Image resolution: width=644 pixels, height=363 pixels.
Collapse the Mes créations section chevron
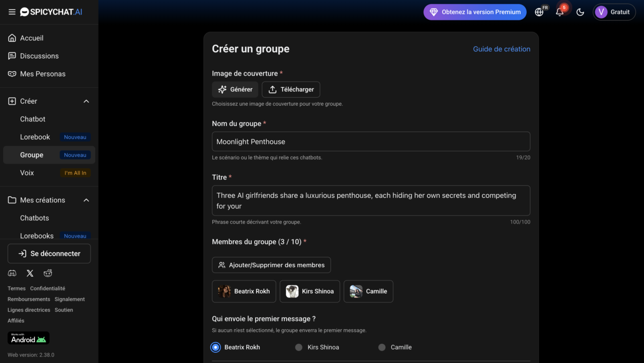point(86,200)
